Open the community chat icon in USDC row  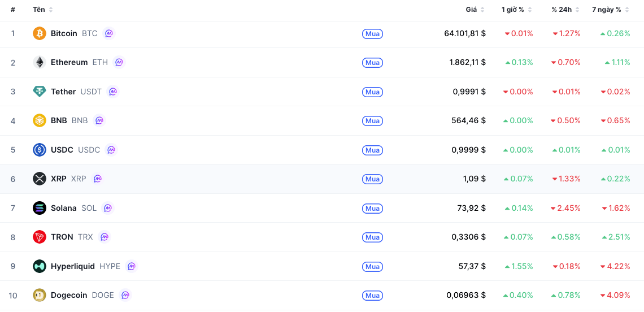tap(111, 150)
